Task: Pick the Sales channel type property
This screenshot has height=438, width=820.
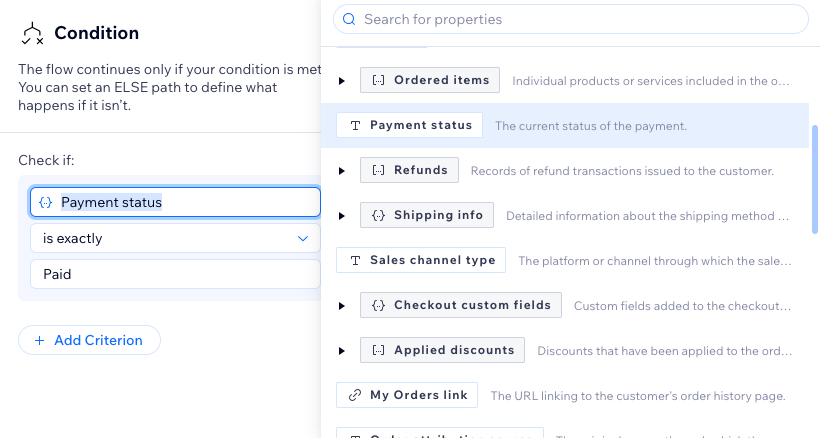Action: pos(421,260)
